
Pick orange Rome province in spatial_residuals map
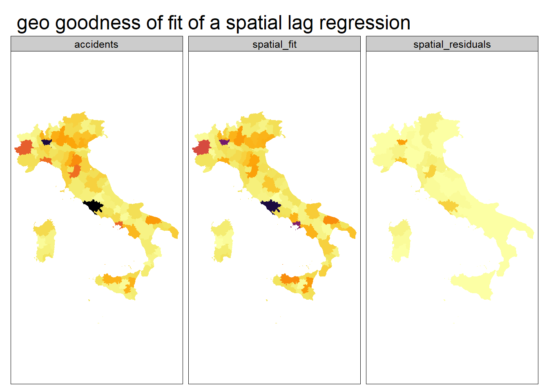(x=449, y=206)
